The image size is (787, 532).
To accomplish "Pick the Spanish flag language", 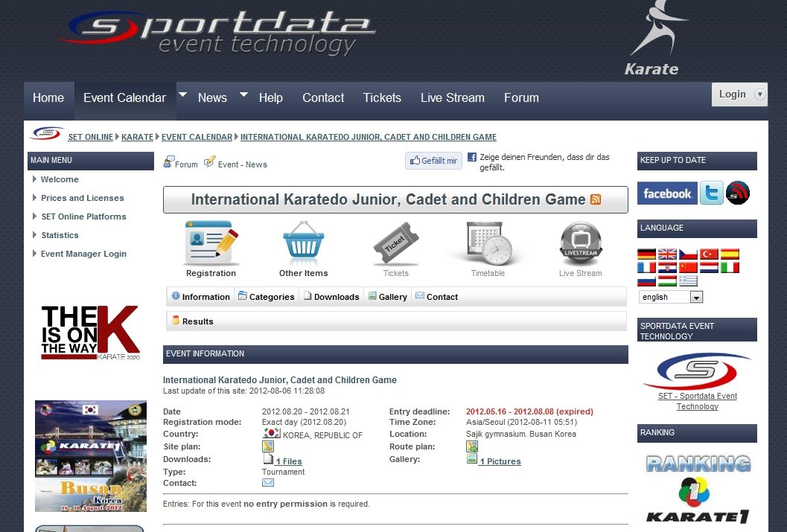I will coord(730,254).
